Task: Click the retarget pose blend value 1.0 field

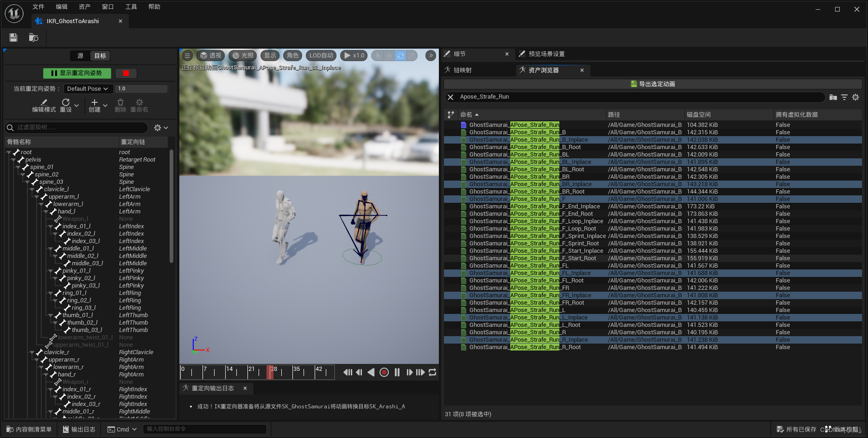Action: point(141,89)
